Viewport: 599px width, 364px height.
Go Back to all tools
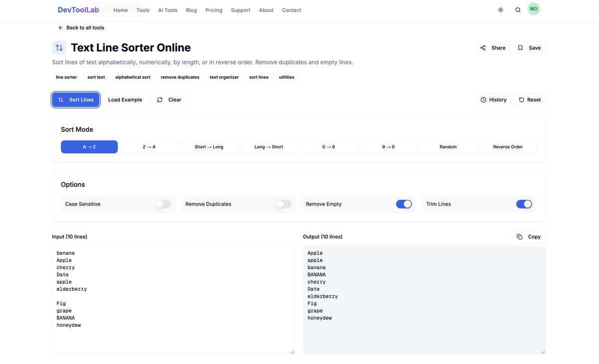click(81, 28)
